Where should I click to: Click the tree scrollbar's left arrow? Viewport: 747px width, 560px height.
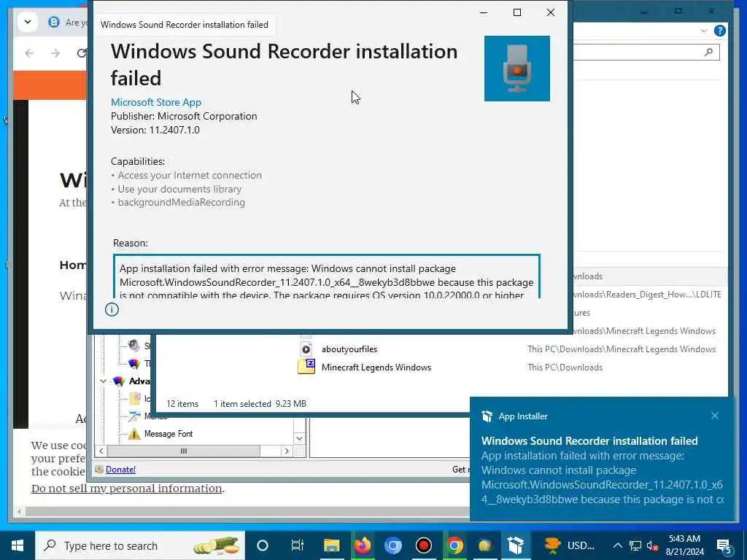pos(101,451)
